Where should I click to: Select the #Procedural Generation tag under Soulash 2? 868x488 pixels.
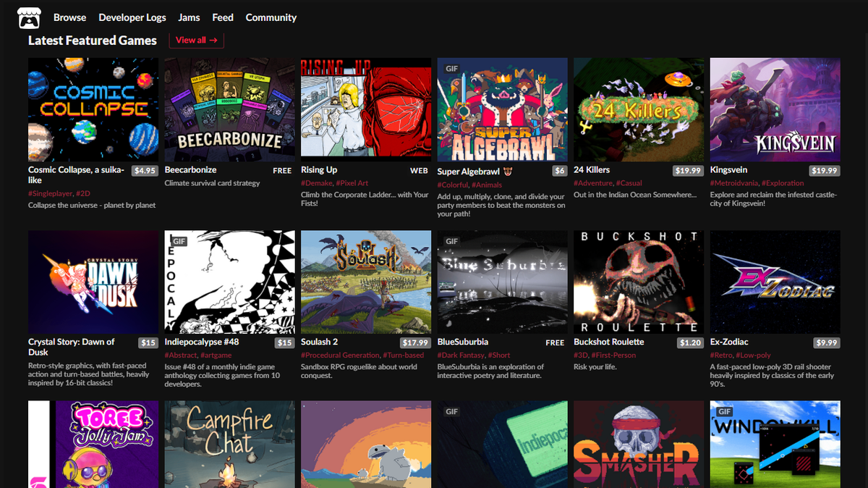[340, 355]
